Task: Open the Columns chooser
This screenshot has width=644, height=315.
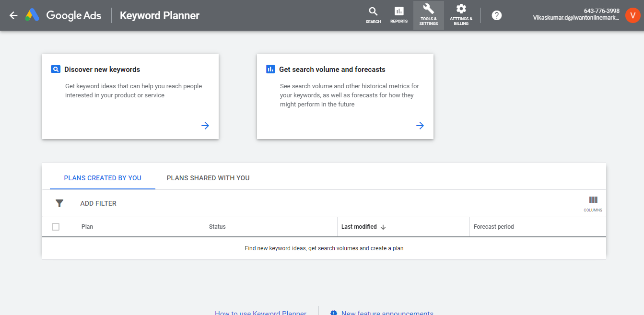Action: click(593, 204)
